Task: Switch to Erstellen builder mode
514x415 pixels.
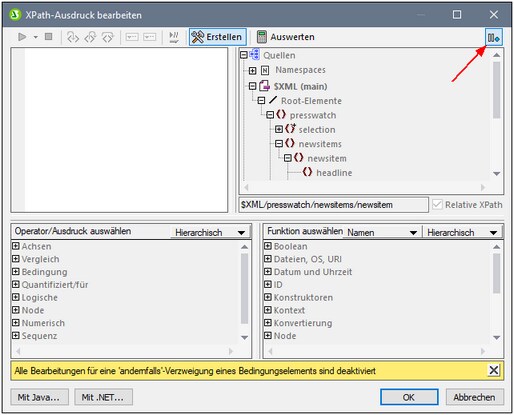Action: (x=218, y=37)
